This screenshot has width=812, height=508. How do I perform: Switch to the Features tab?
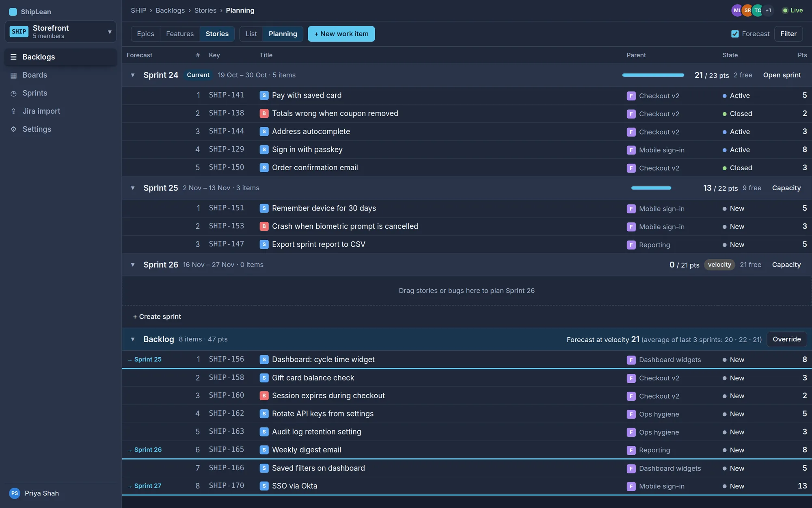(180, 34)
